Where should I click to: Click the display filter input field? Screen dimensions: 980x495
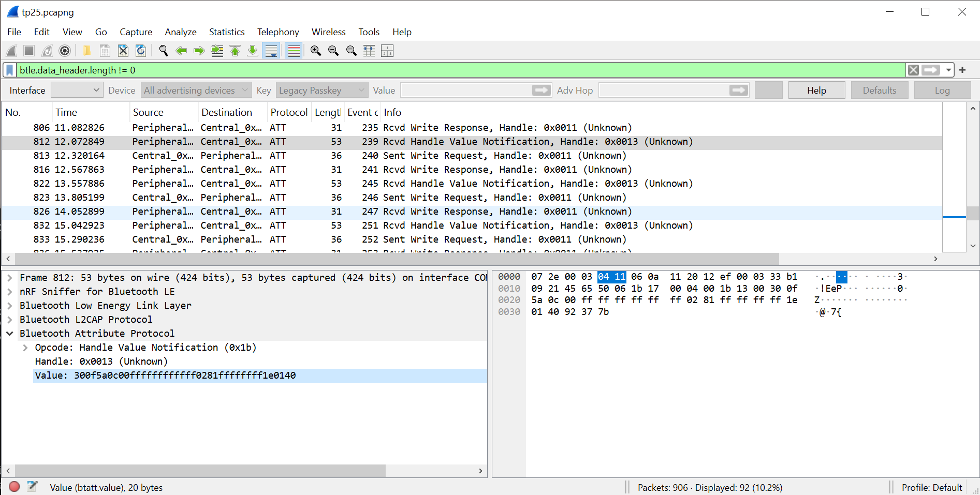461,70
